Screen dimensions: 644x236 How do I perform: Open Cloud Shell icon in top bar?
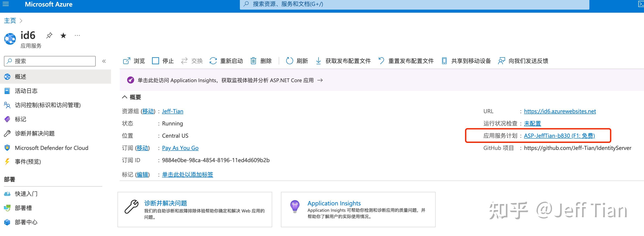[x=641, y=4]
